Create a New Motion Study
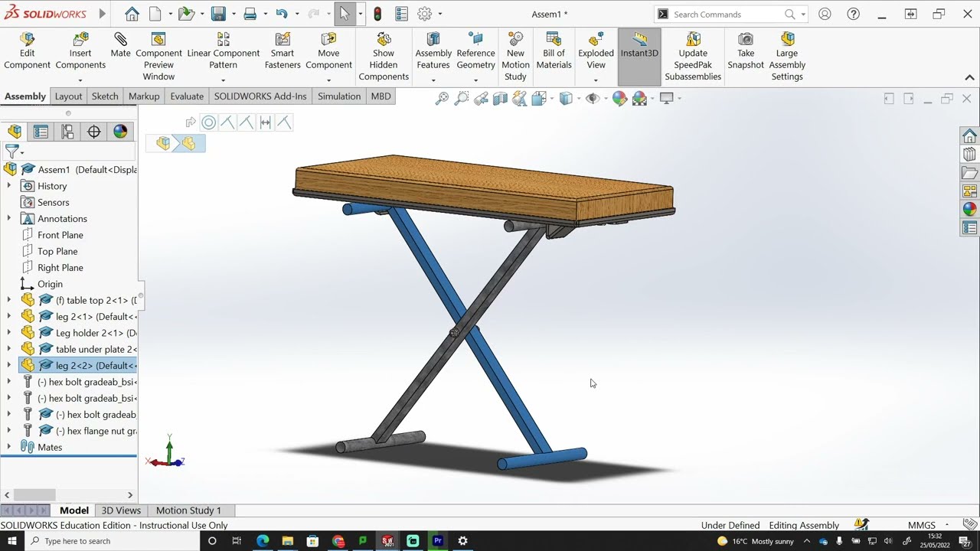The width and height of the screenshot is (980, 551). coord(515,57)
